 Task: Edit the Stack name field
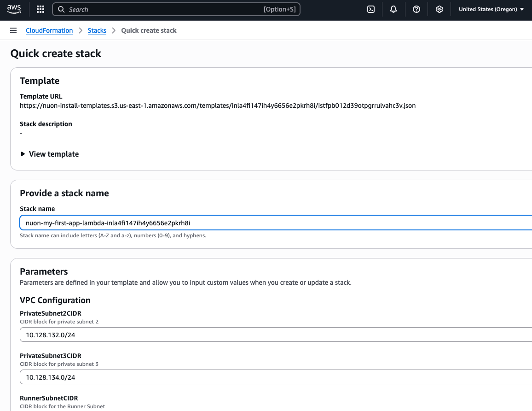point(276,223)
